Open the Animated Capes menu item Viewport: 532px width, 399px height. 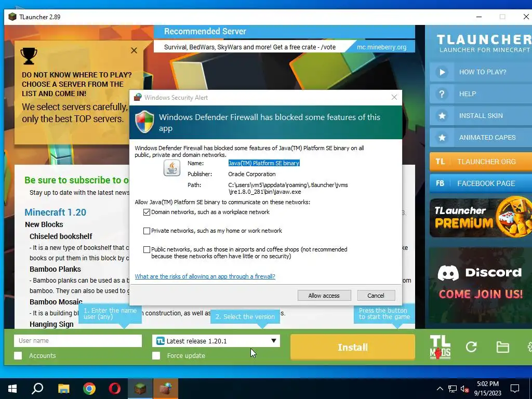481,137
